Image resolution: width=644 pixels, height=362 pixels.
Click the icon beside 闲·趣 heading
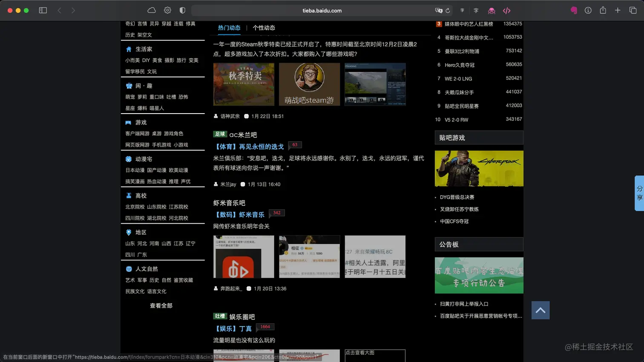129,86
